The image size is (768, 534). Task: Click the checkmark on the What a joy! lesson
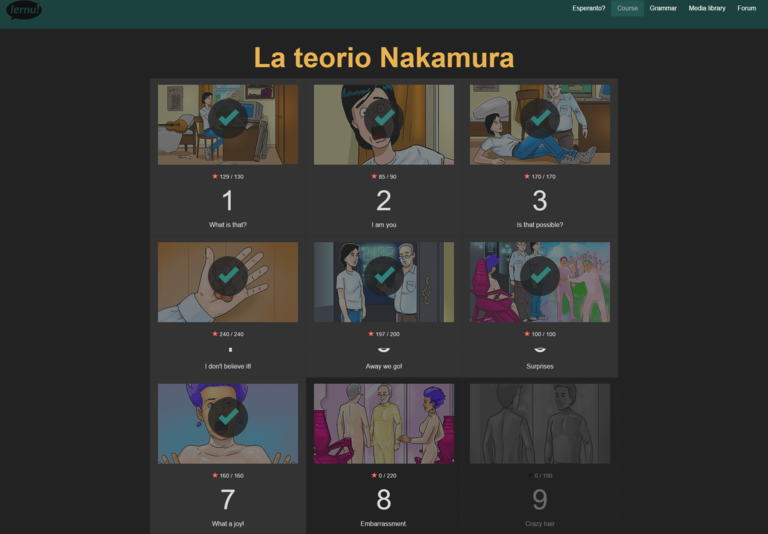(x=228, y=417)
